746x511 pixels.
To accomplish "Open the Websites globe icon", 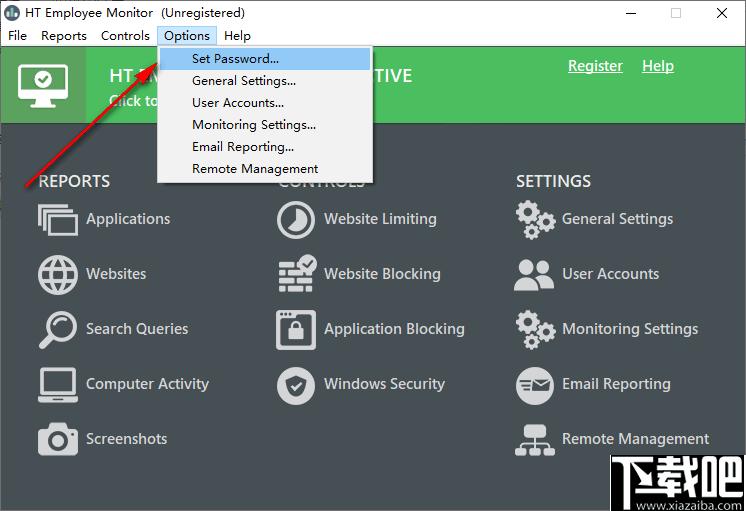I will [57, 274].
